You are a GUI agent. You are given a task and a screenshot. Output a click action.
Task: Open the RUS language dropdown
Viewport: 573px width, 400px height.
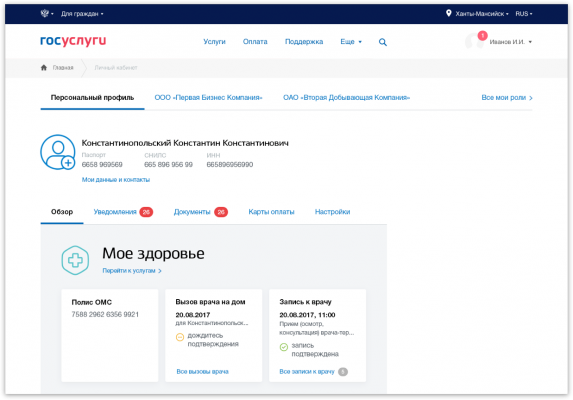click(x=524, y=14)
